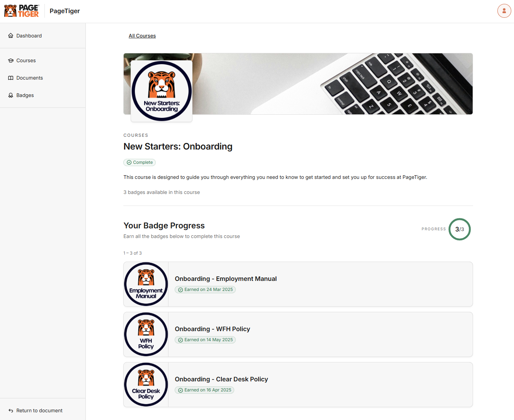Click the Dashboard home icon
This screenshot has width=514, height=420.
point(11,36)
